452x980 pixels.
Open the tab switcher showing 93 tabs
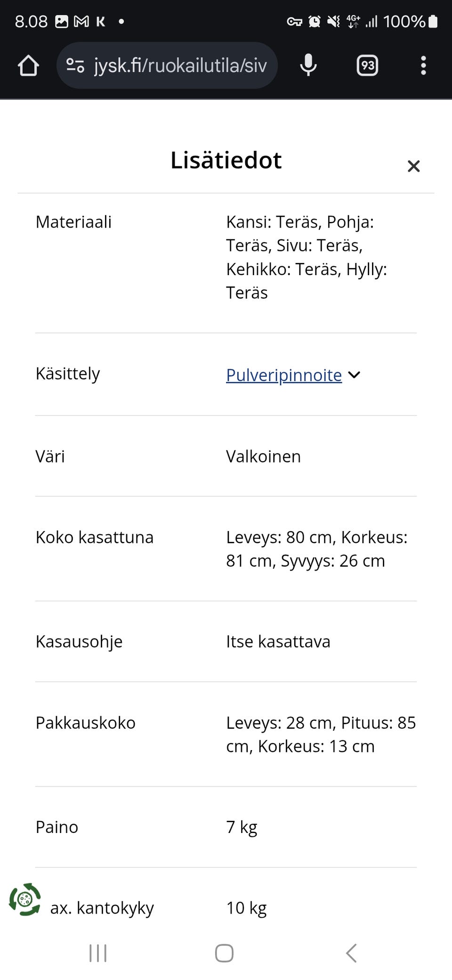click(x=367, y=65)
